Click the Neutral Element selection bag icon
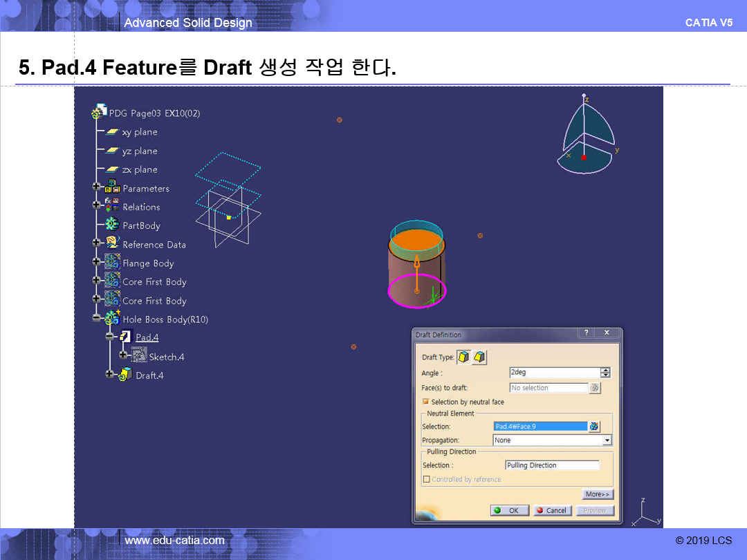The image size is (747, 560). pyautogui.click(x=594, y=427)
